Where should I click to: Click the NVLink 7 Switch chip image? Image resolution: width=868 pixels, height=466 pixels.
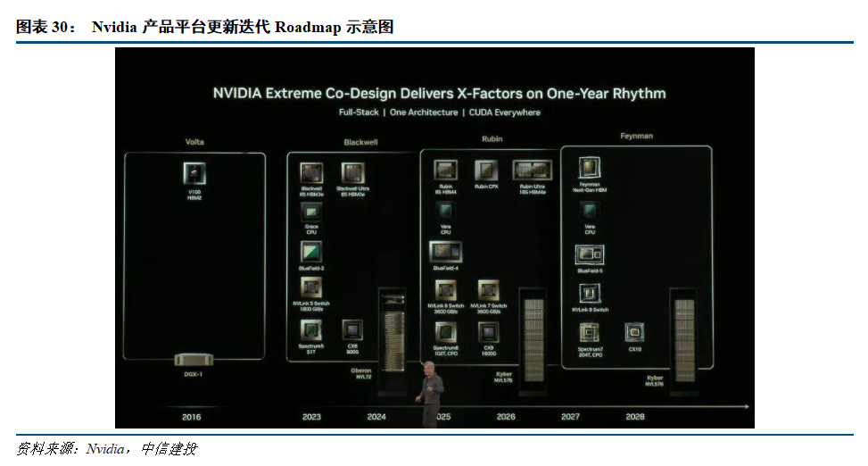(x=488, y=290)
